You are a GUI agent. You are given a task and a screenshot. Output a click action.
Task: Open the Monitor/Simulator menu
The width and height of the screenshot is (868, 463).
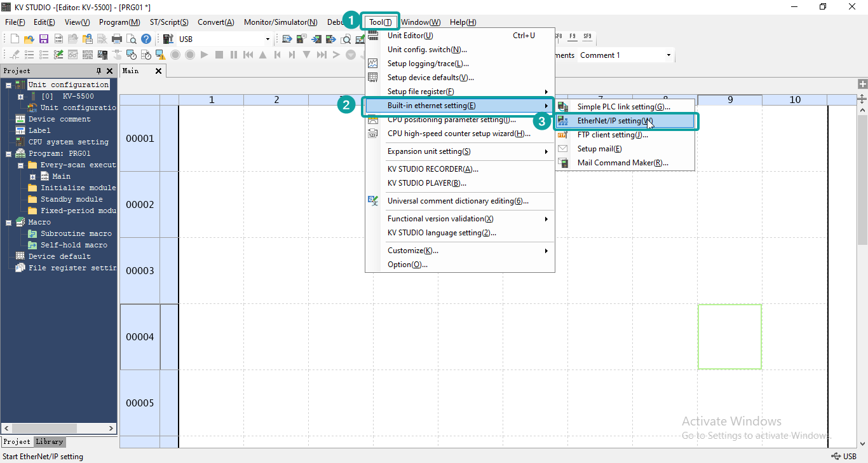[280, 22]
